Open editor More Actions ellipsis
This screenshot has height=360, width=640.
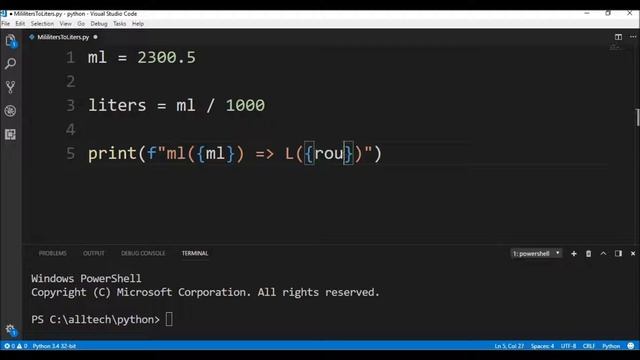(x=633, y=37)
